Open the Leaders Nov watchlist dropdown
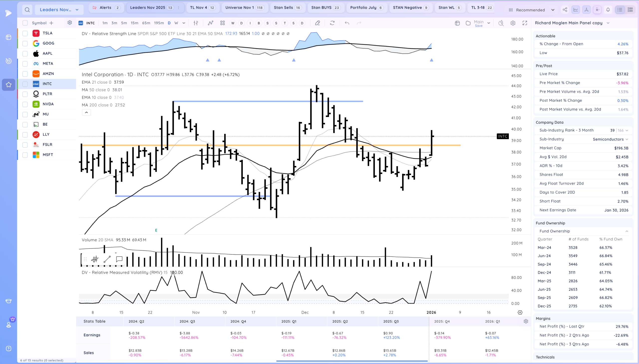Viewport: 639px width, 364px height. (x=59, y=10)
